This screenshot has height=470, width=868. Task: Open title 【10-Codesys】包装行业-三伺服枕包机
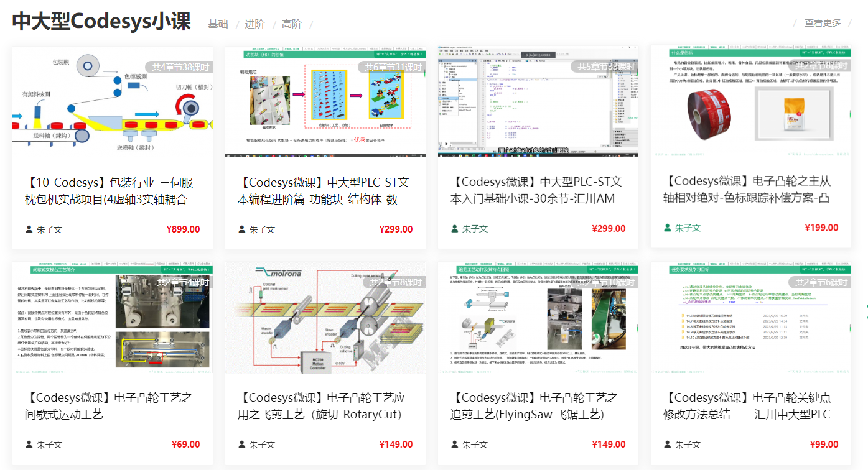109,191
